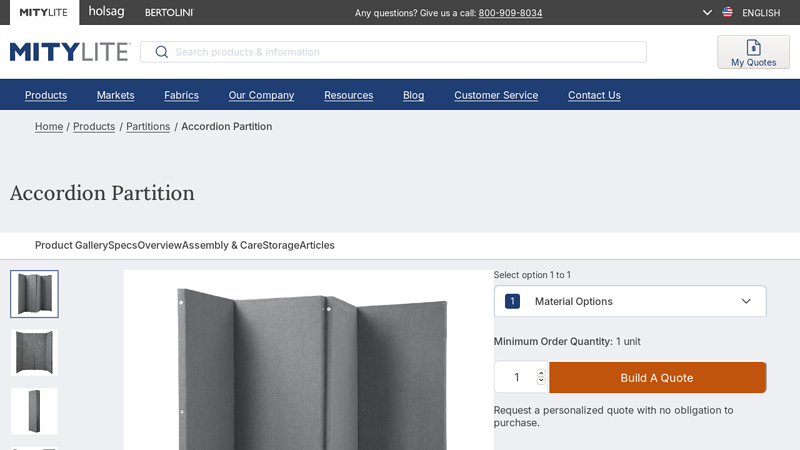Switch to MITYLITE brand tab
Image resolution: width=800 pixels, height=450 pixels.
[43, 12]
